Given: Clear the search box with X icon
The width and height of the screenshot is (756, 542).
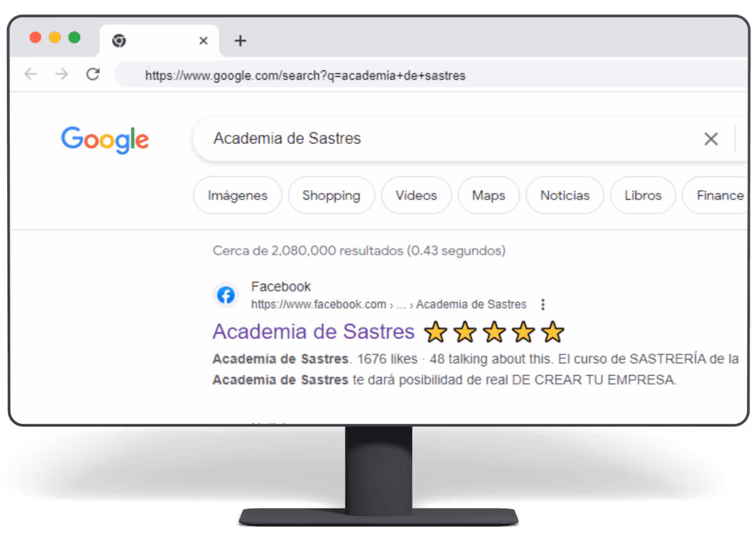Looking at the screenshot, I should pyautogui.click(x=710, y=139).
